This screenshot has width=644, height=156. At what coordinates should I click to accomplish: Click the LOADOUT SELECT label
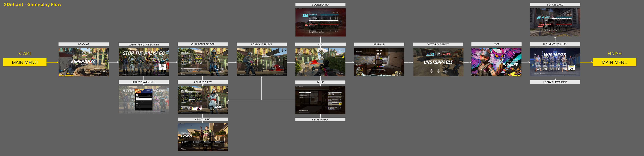(x=262, y=44)
